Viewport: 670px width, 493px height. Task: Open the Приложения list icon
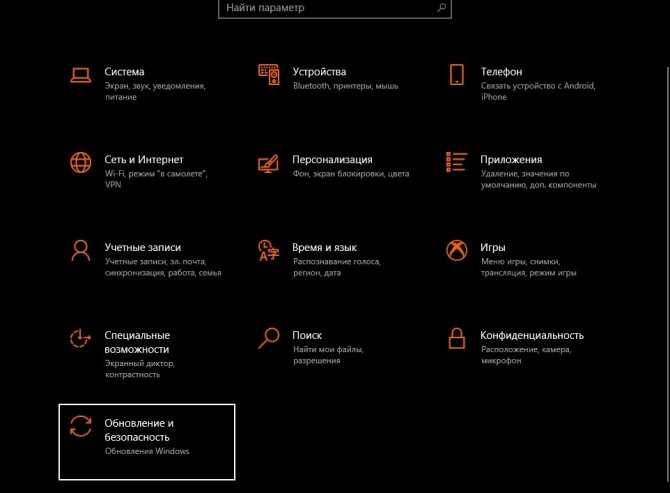pyautogui.click(x=457, y=162)
